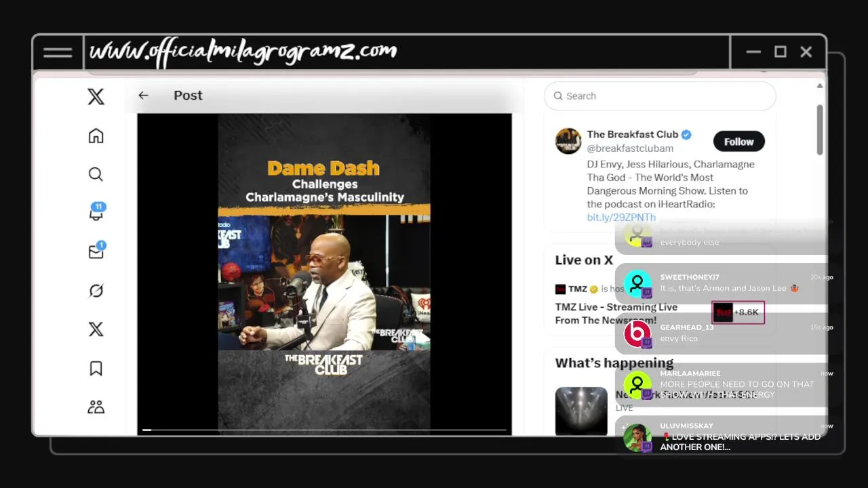The width and height of the screenshot is (868, 488).
Task: Click The Breakfast Club profile avatar
Action: tap(568, 141)
